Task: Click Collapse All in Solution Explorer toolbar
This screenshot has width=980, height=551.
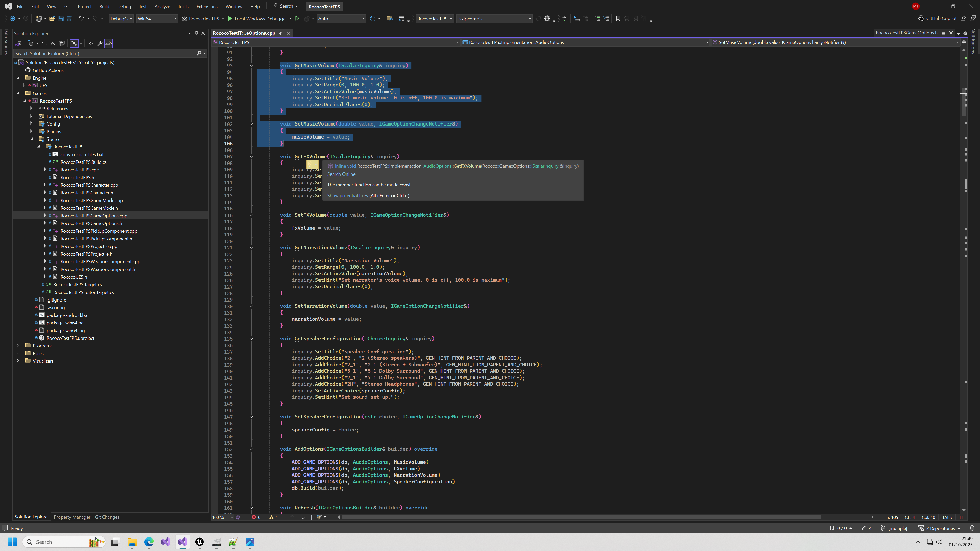Action: point(53,43)
